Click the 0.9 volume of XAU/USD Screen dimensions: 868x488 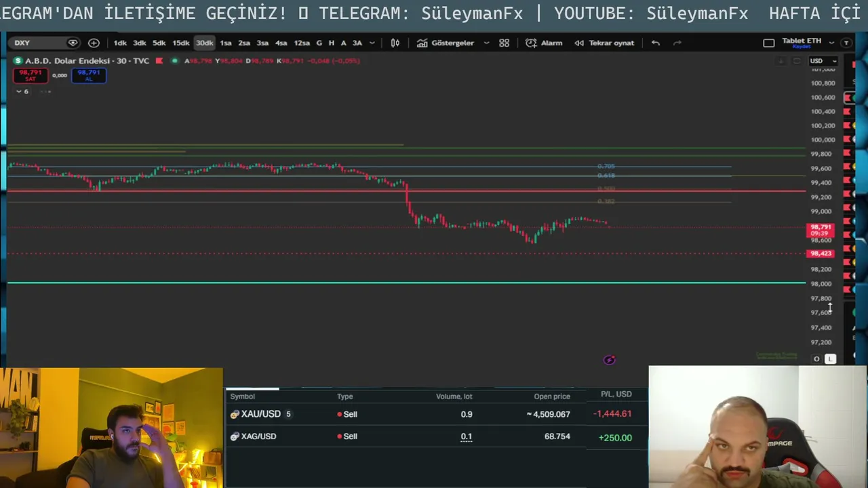(467, 414)
